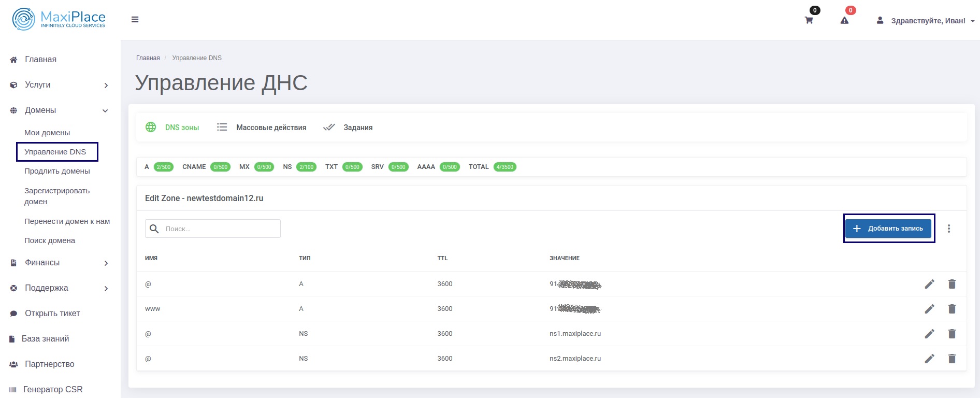
Task: Click the Edit Zone - newtestdomain12.ru heading
Action: [x=204, y=198]
